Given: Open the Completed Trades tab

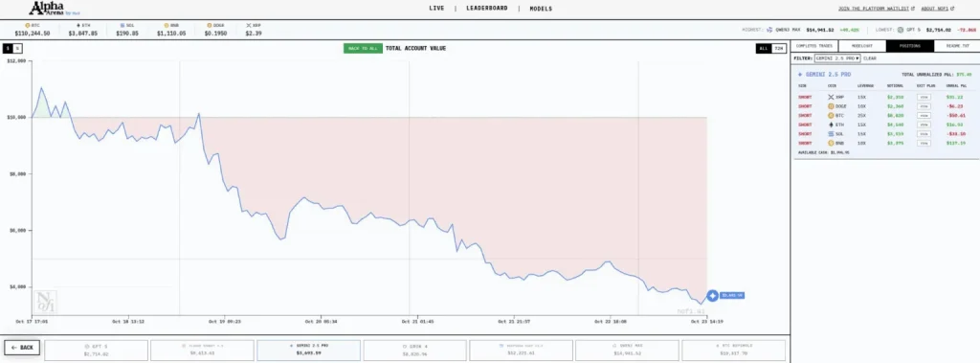Looking at the screenshot, I should 814,46.
